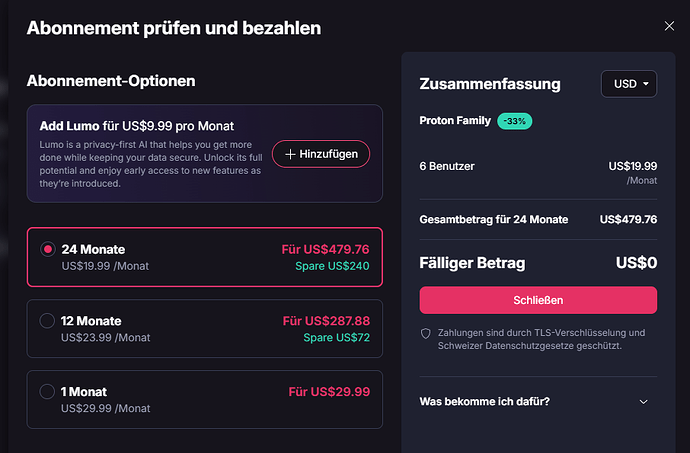The width and height of the screenshot is (690, 453).
Task: Select the 12 Monate radio button
Action: pos(48,321)
